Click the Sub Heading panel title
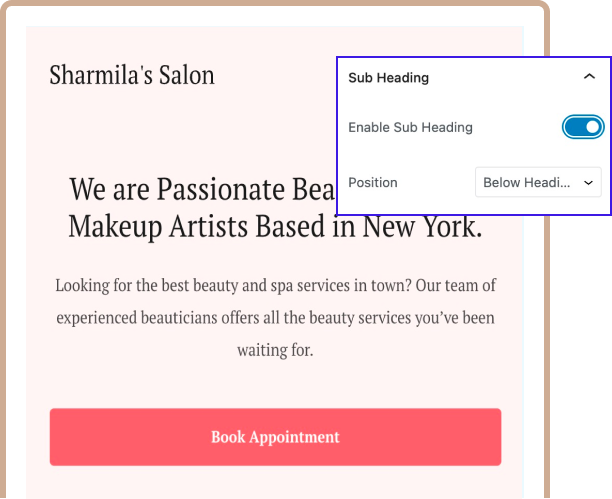Screen dimensions: 612x499 (388, 76)
